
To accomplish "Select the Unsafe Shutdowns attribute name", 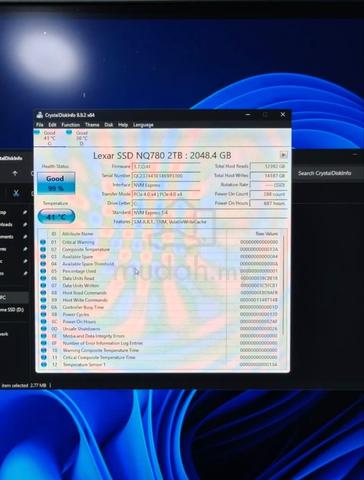I will [81, 329].
